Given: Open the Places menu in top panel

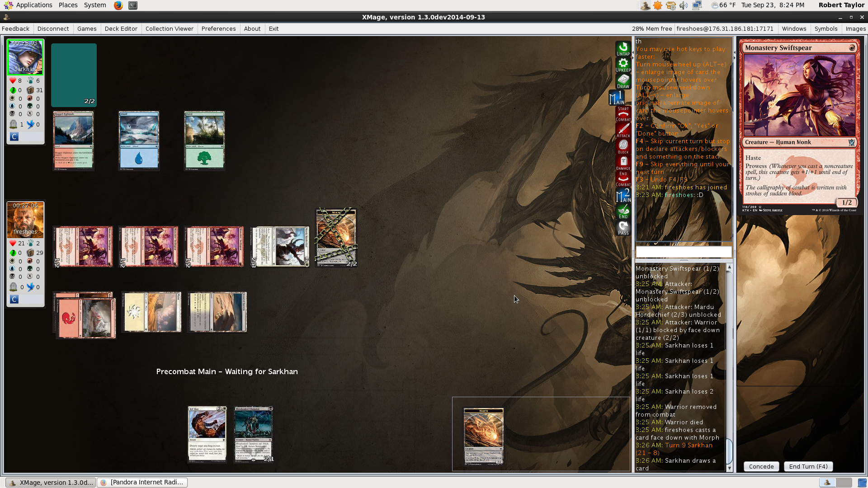Looking at the screenshot, I should (x=68, y=5).
